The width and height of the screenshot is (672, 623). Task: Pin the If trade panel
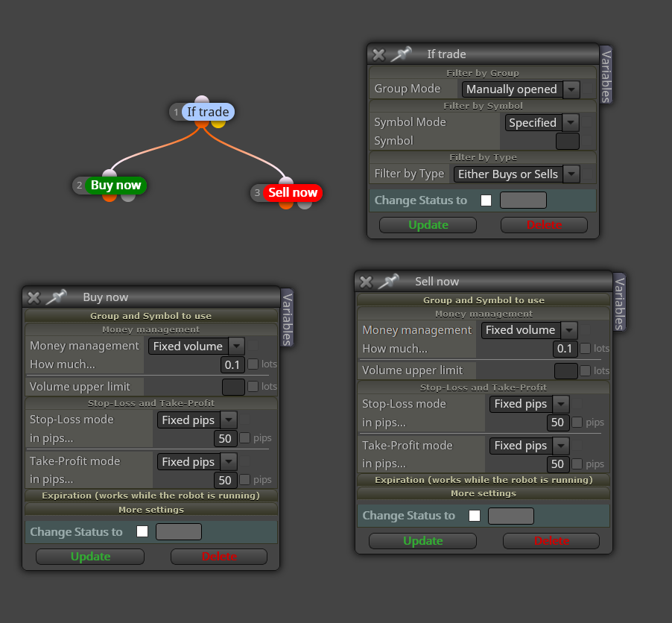click(401, 54)
